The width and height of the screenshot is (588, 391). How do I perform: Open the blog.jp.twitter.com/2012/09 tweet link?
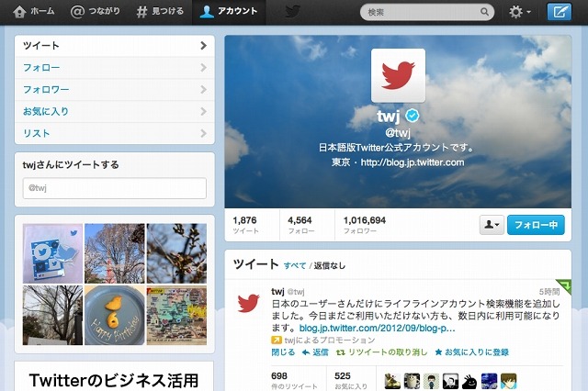coord(378,328)
